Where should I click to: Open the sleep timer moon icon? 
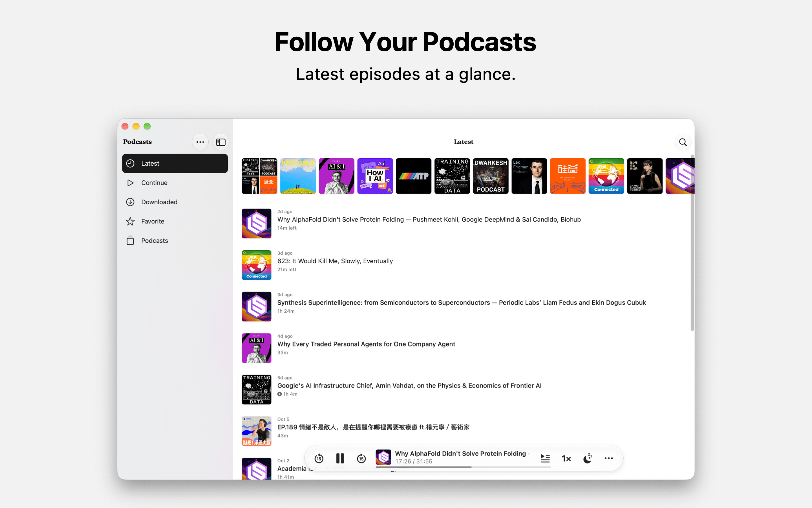(588, 458)
